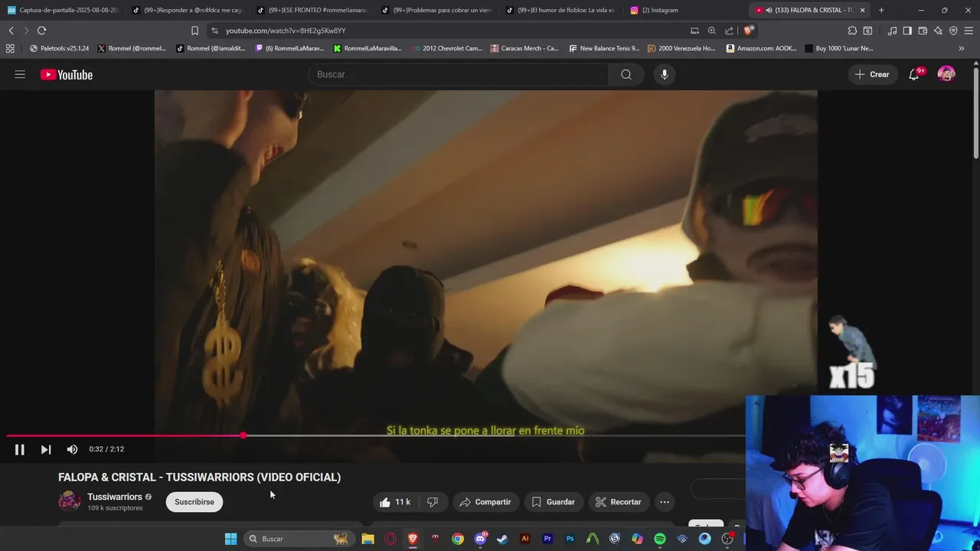This screenshot has width=980, height=551.
Task: Open the Amazon.com AODK bookmark
Action: pos(762,48)
